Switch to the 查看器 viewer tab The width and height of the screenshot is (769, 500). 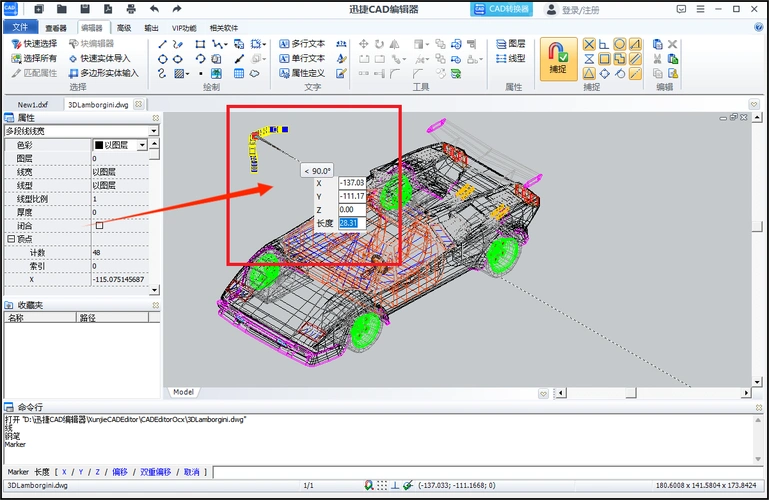[x=56, y=28]
